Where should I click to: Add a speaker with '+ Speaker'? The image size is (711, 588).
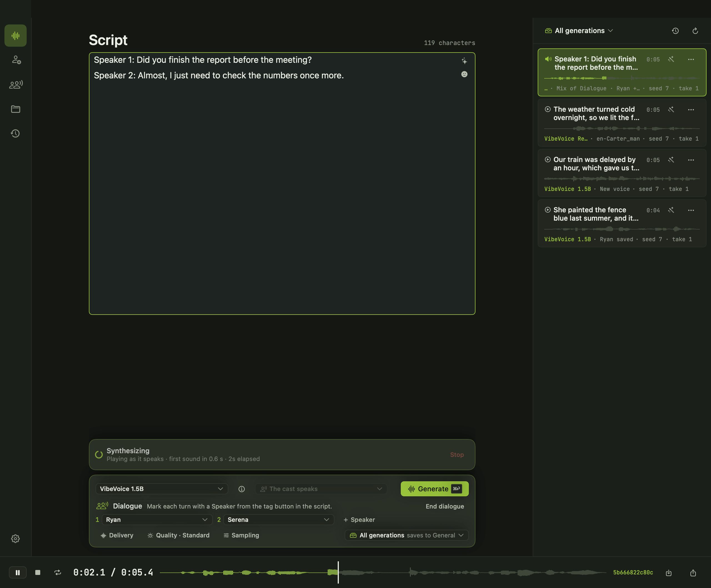point(359,520)
